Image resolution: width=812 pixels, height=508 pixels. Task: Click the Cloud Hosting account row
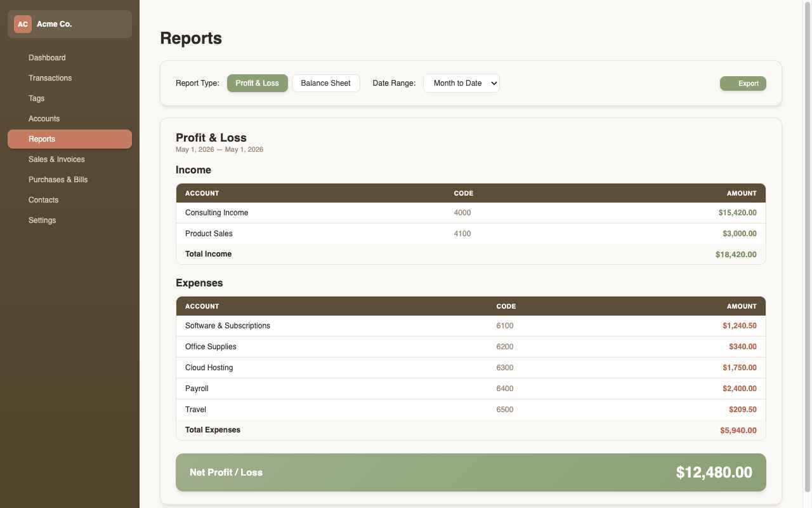click(x=471, y=368)
